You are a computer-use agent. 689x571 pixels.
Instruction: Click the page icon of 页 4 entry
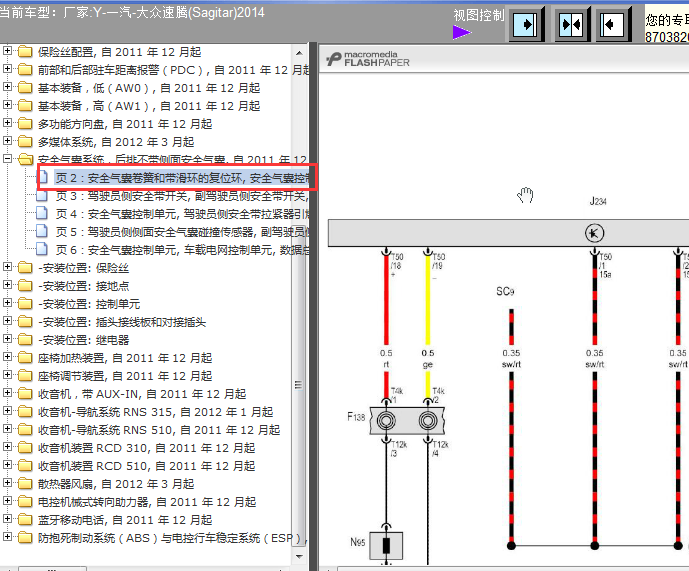[42, 214]
